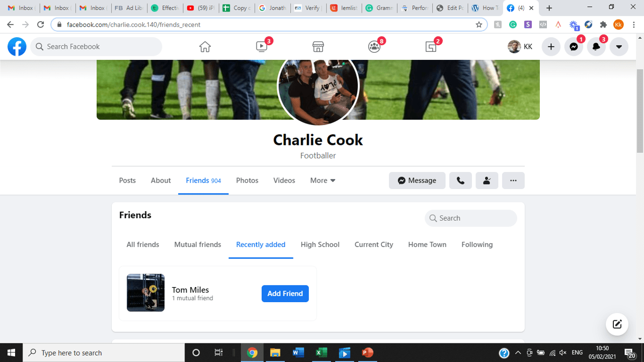Screen dimensions: 644x362
Task: Open the Watch video icon with 3 notifications
Action: coord(261,46)
